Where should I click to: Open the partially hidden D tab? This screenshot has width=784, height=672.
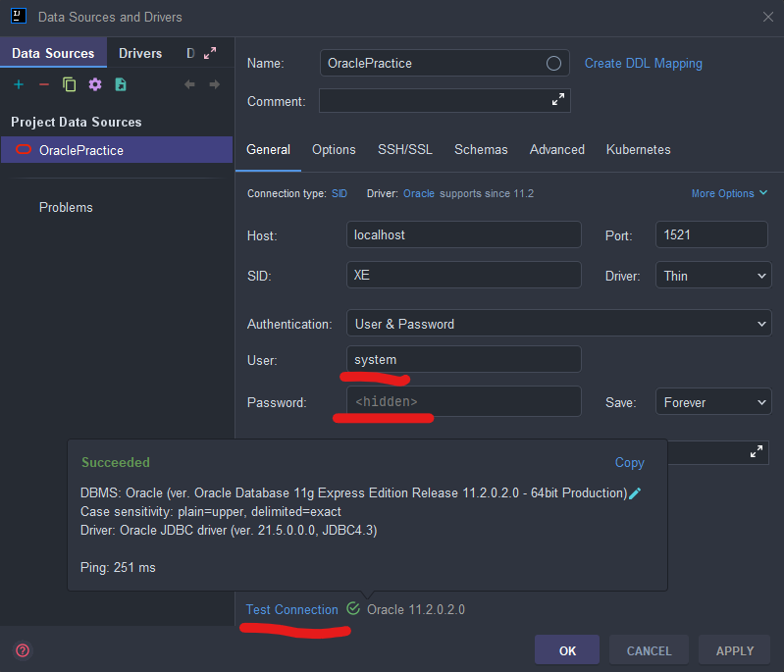coord(190,53)
